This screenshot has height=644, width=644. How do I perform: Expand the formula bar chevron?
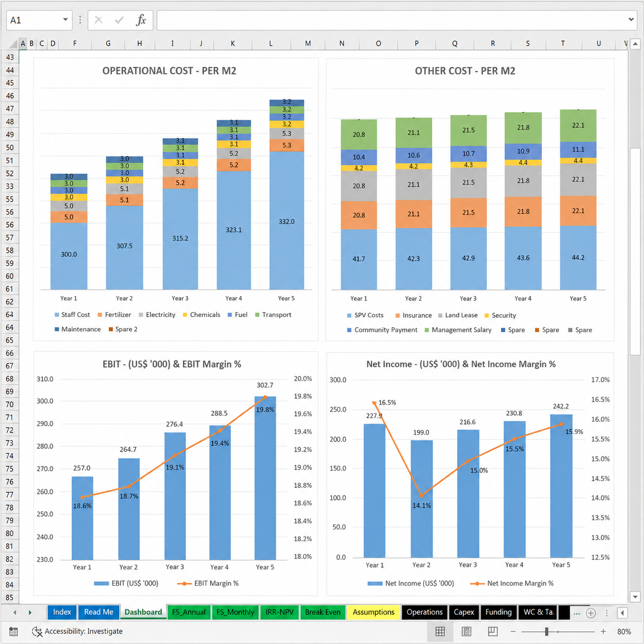[x=631, y=20]
